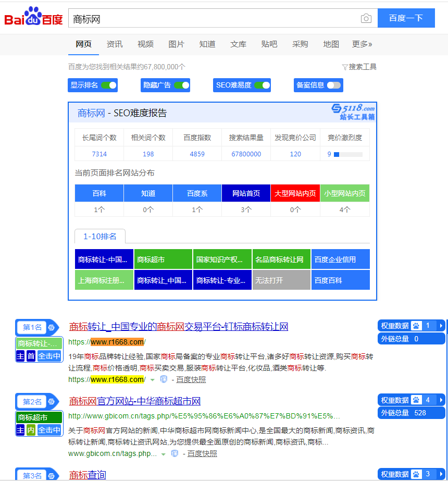Open the 知道 tab
This screenshot has width=448, height=481.
207,44
